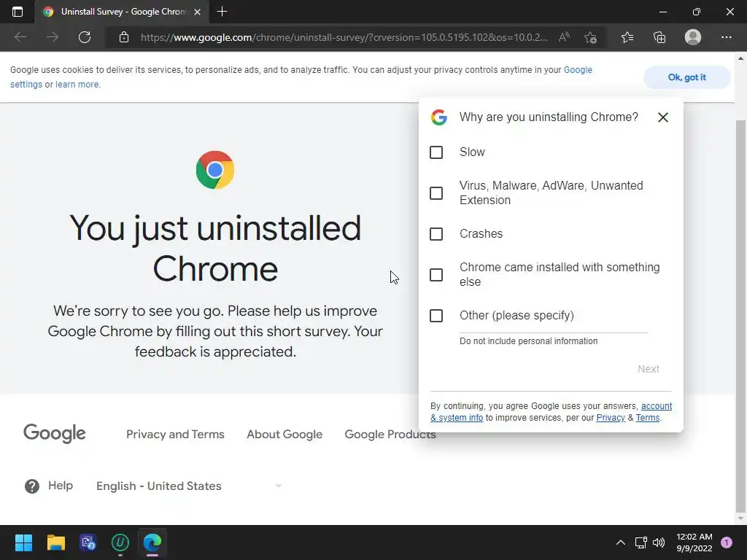Open the learn more link

(x=77, y=85)
